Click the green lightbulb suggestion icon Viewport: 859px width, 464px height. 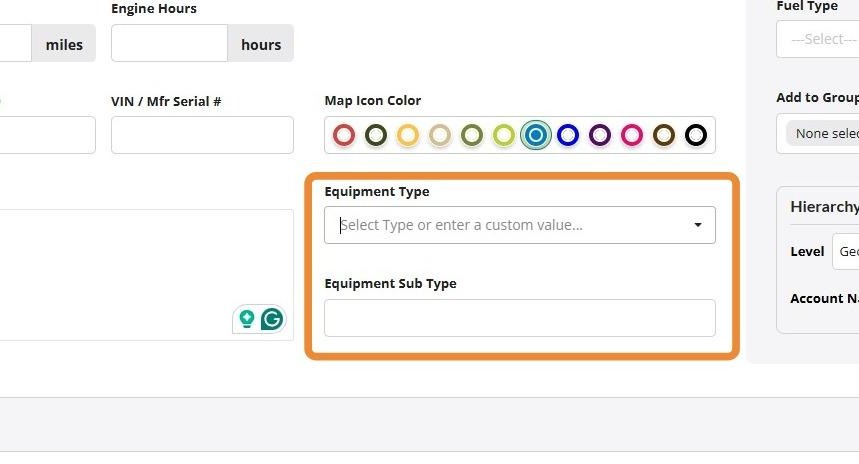click(x=247, y=319)
